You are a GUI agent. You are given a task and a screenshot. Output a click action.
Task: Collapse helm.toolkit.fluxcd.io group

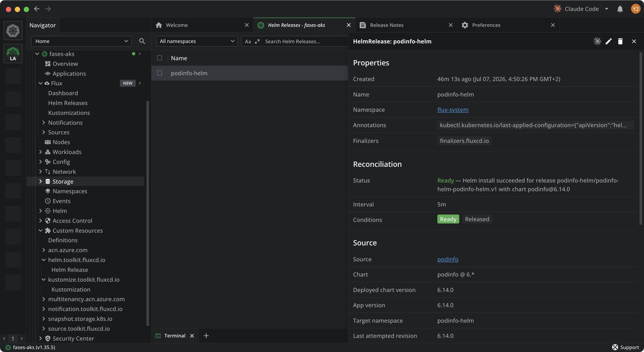[x=44, y=260]
